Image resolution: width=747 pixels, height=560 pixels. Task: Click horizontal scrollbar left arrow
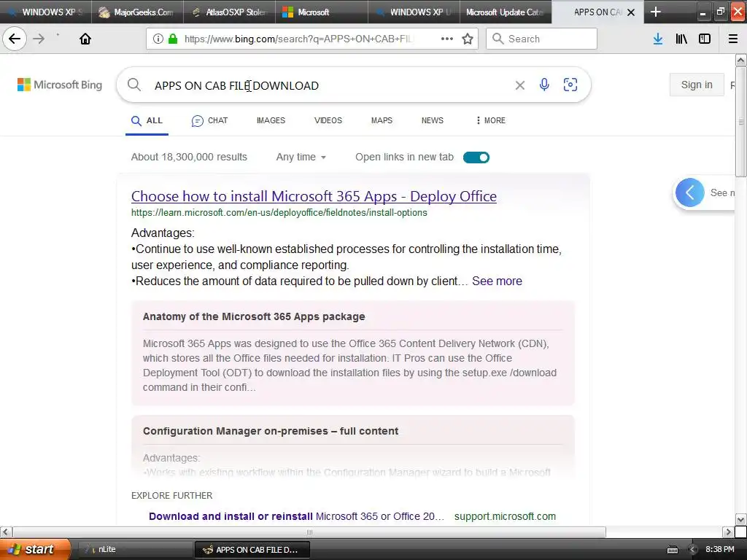click(x=6, y=532)
